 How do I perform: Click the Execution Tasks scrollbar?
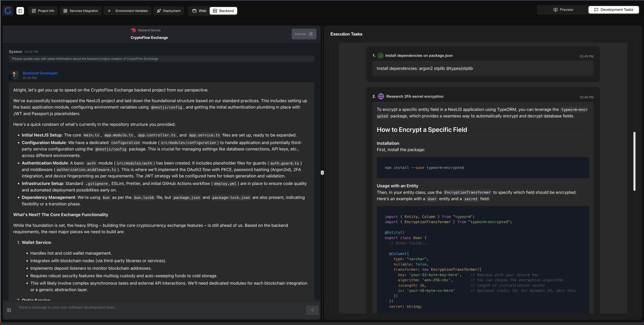click(x=634, y=161)
